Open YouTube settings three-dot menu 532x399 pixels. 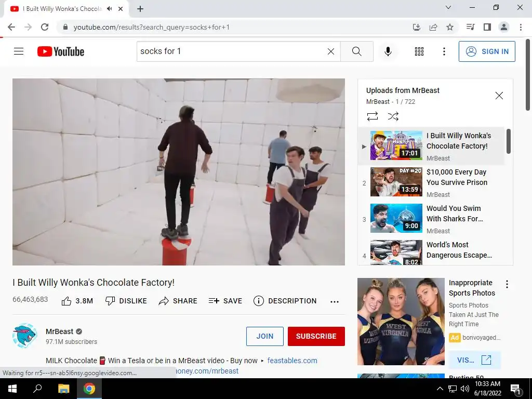point(444,51)
